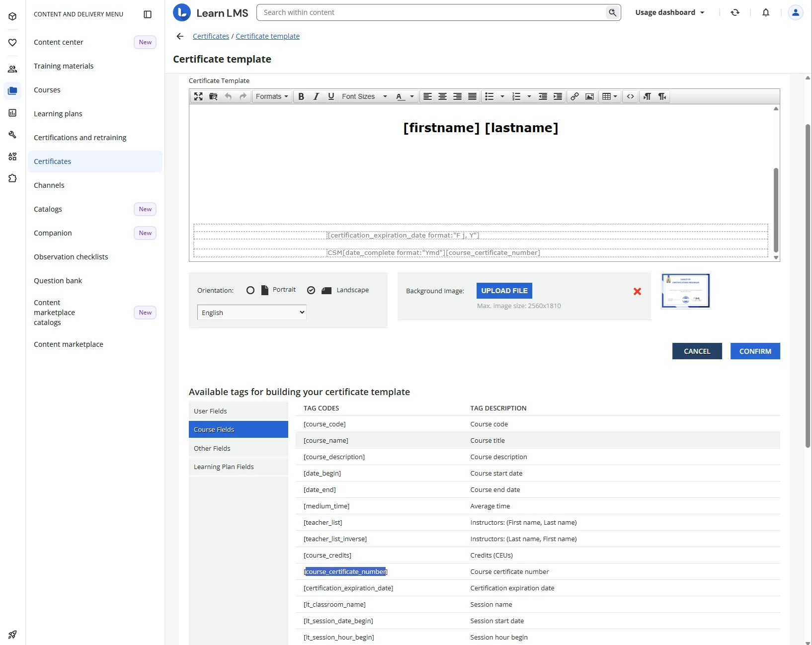Insert or edit a link
Screen dimensions: 812x645
(574, 96)
